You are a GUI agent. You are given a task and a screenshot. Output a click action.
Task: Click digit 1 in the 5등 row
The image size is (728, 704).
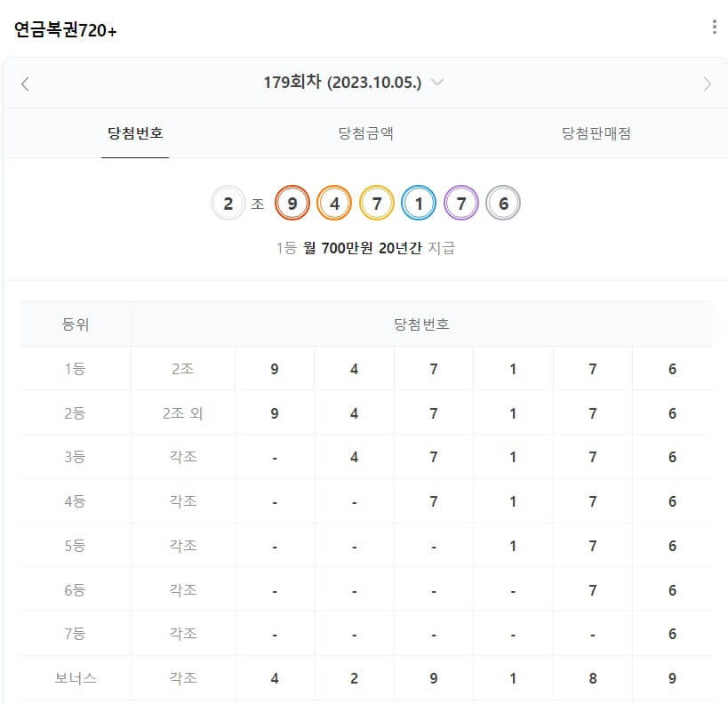pos(513,546)
